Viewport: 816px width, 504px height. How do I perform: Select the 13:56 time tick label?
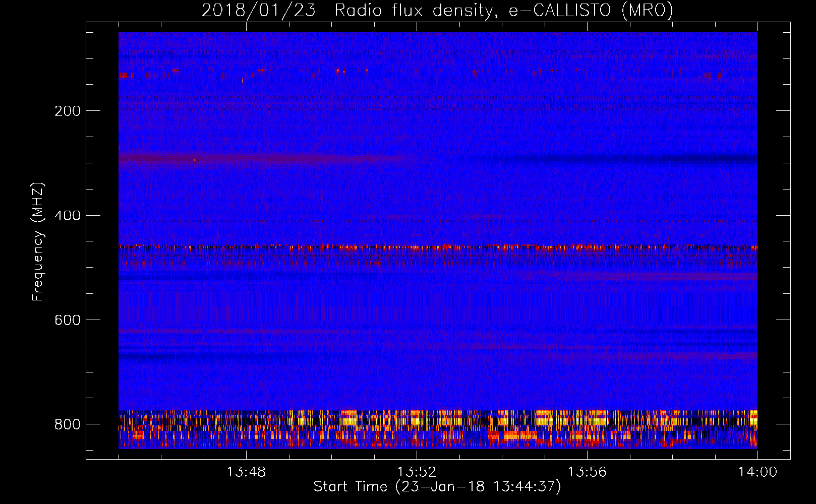[587, 472]
